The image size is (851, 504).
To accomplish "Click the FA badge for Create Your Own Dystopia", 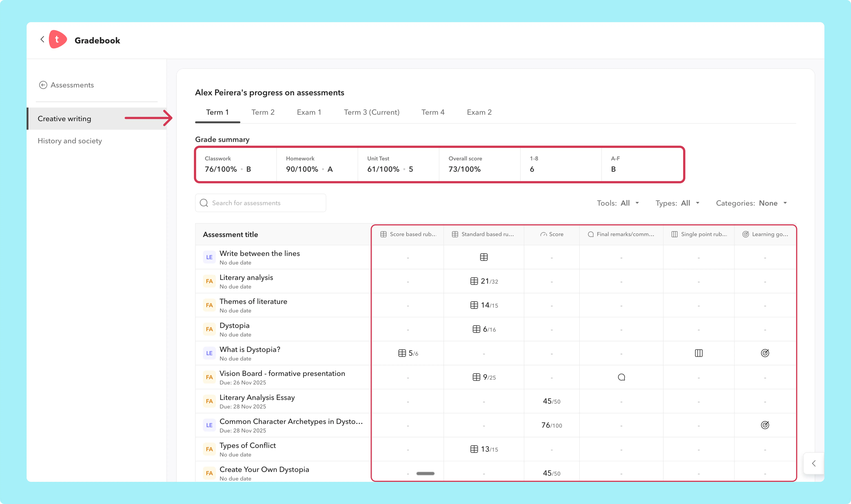I will tap(209, 473).
